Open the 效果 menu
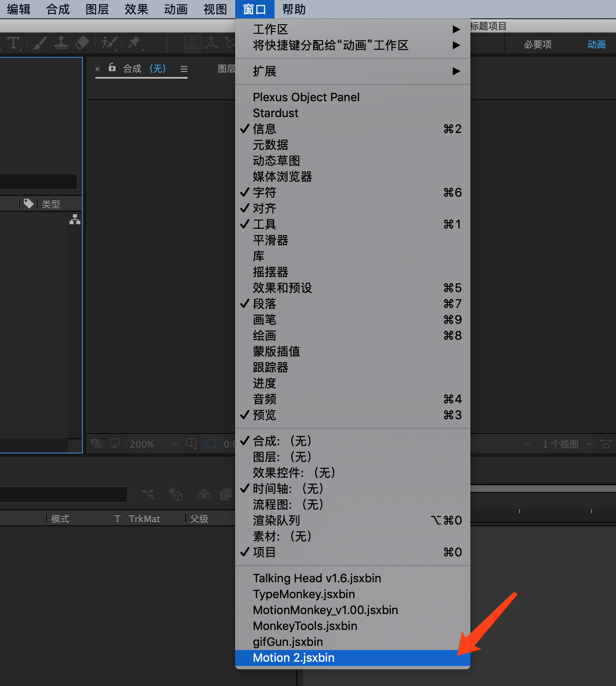Viewport: 616px width, 686px height. click(x=136, y=9)
